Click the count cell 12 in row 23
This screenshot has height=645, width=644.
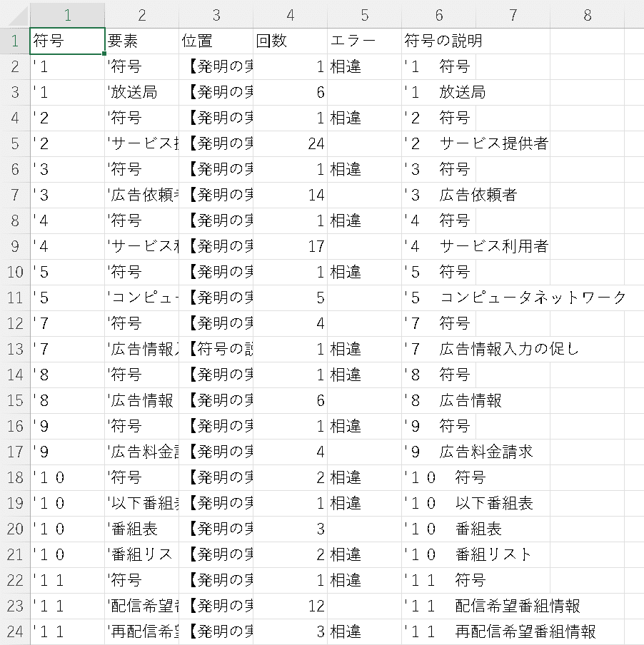coord(291,606)
